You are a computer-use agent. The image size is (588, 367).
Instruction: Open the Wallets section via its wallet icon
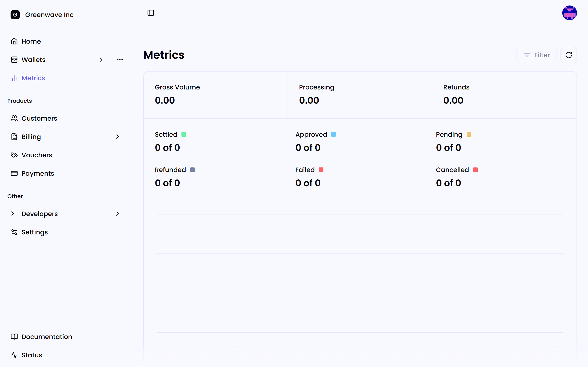(14, 59)
